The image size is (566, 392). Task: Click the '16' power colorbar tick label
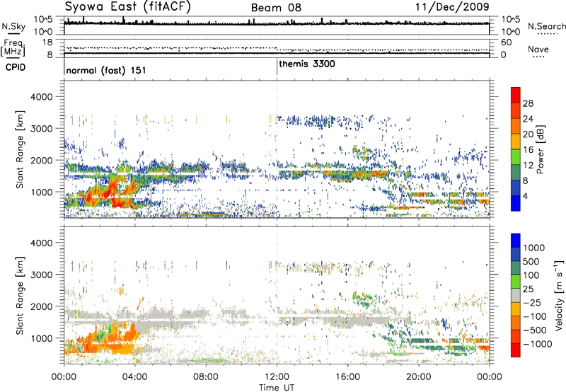point(528,150)
